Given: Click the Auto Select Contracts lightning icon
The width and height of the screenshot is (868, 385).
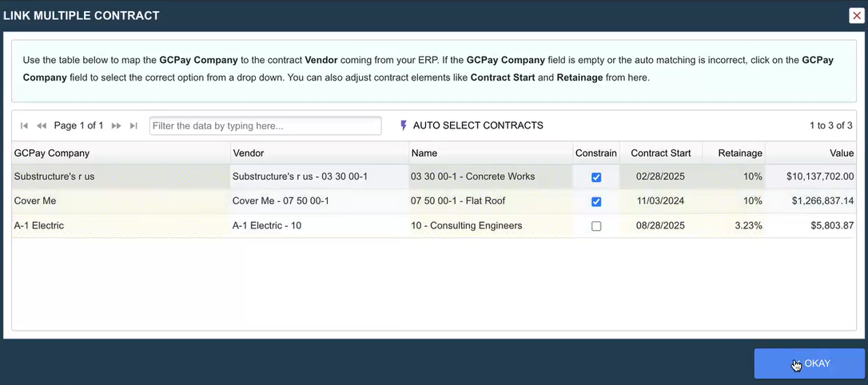Looking at the screenshot, I should (404, 125).
